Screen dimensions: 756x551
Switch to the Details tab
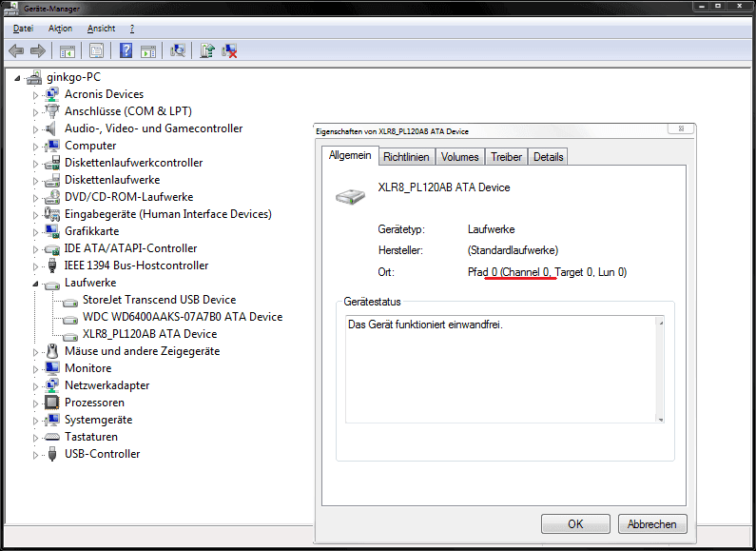[x=548, y=157]
